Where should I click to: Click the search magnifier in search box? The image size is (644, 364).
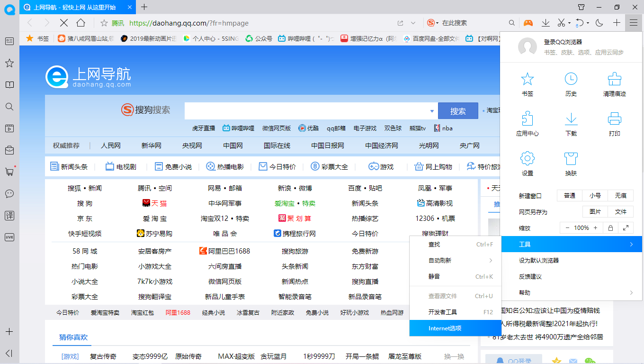[x=511, y=23]
